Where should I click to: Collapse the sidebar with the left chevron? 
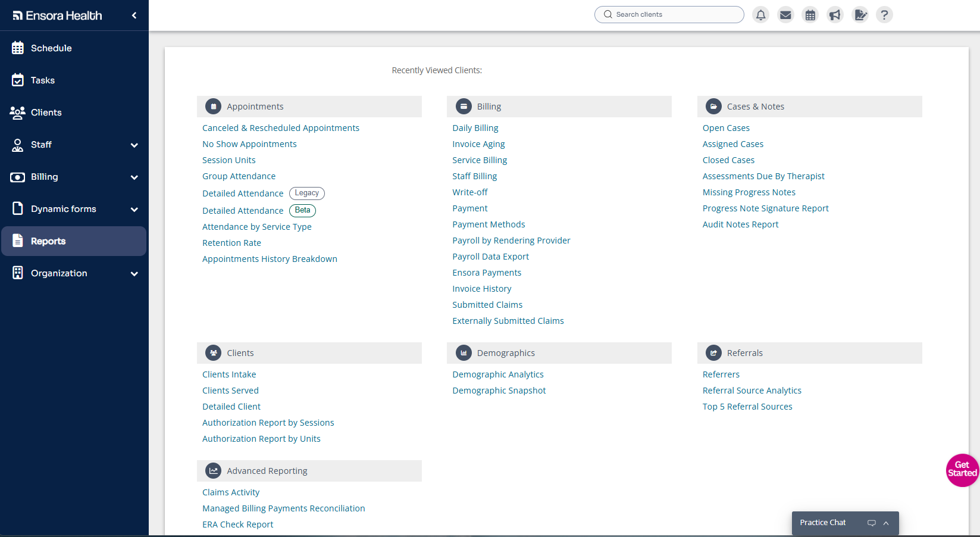tap(134, 15)
